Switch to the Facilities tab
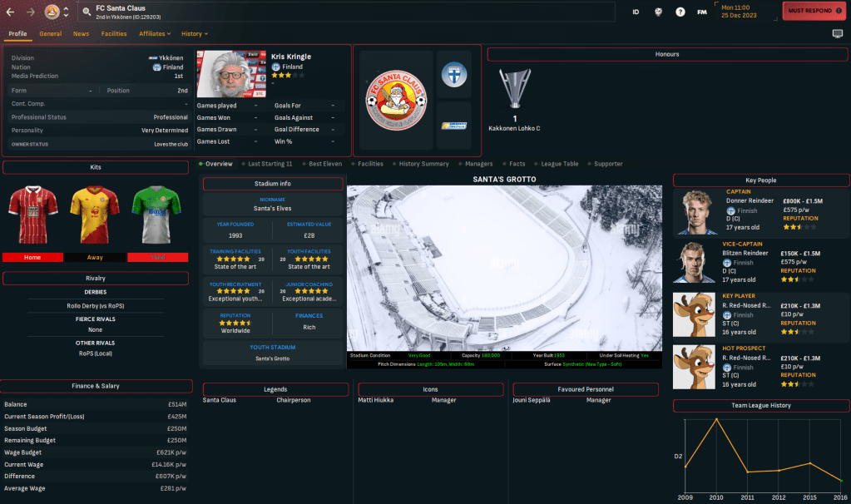Image resolution: width=851 pixels, height=504 pixels. 114,34
